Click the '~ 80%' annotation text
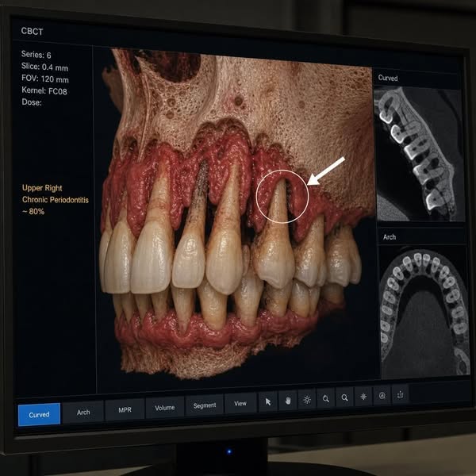The width and height of the screenshot is (476, 476). 33,211
